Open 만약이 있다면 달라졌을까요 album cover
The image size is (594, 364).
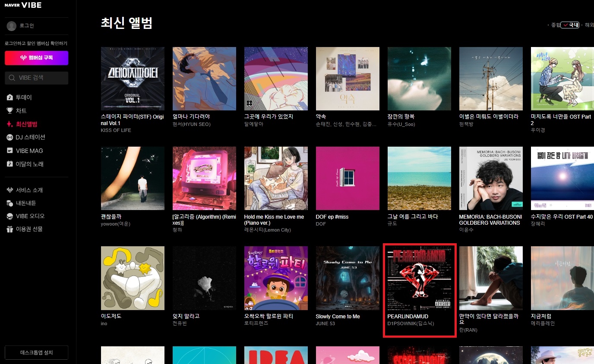[491, 278]
